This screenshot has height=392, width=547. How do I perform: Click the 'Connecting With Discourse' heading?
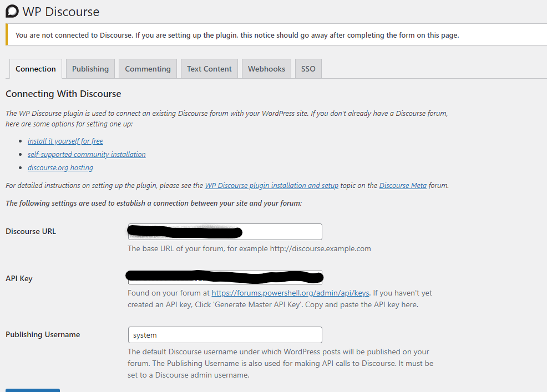coord(63,94)
